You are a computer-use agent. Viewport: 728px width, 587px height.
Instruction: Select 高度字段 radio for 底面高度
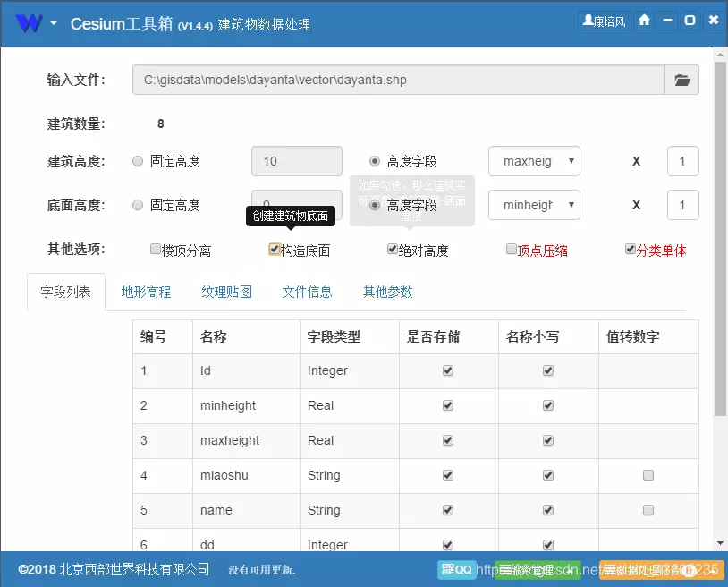(x=374, y=205)
